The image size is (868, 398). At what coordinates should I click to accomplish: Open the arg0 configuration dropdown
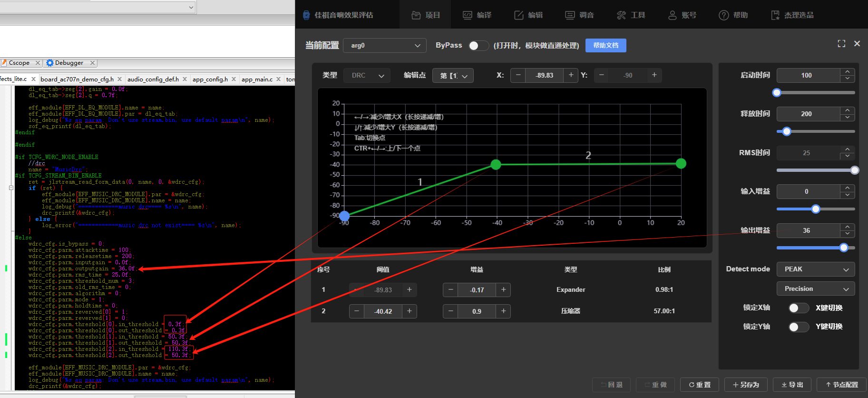click(385, 45)
